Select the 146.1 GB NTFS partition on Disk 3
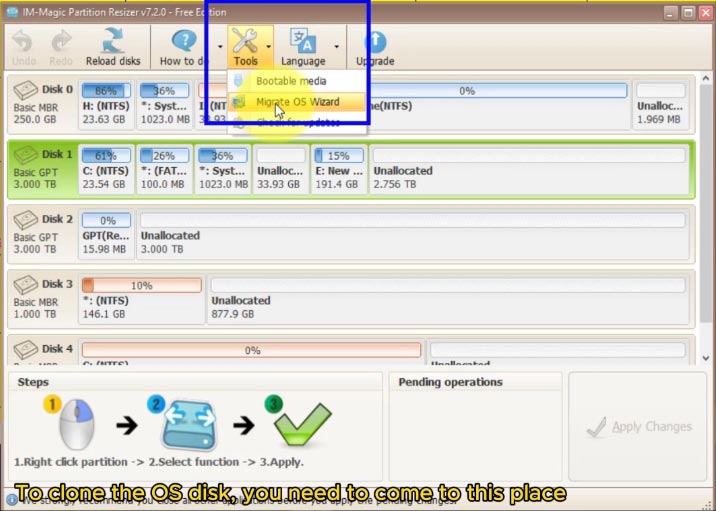Image resolution: width=716 pixels, height=511 pixels. tap(142, 299)
